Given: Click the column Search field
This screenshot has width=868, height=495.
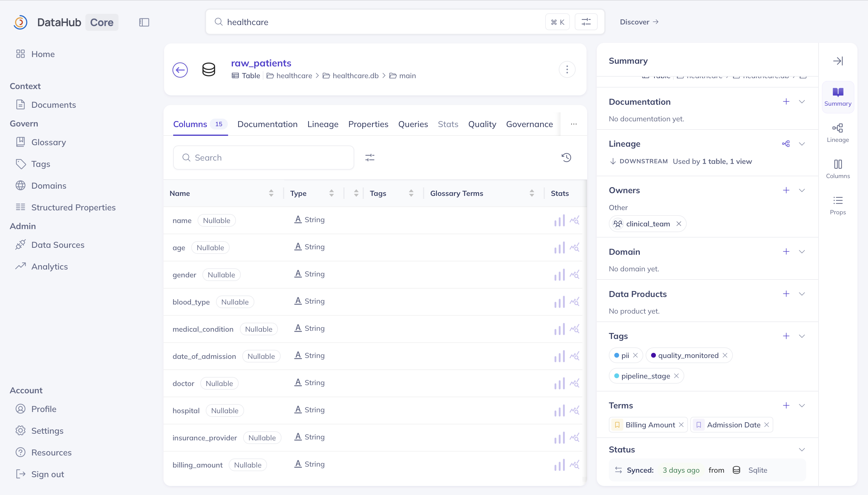Looking at the screenshot, I should 264,158.
